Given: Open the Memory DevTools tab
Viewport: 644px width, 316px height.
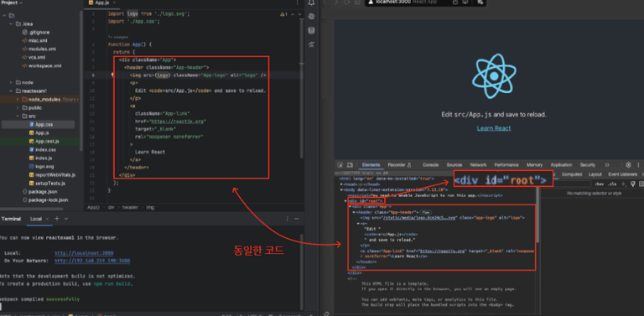Looking at the screenshot, I should 534,165.
